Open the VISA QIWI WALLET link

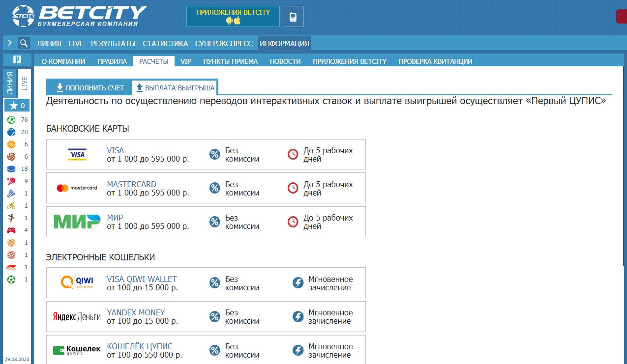tap(142, 279)
